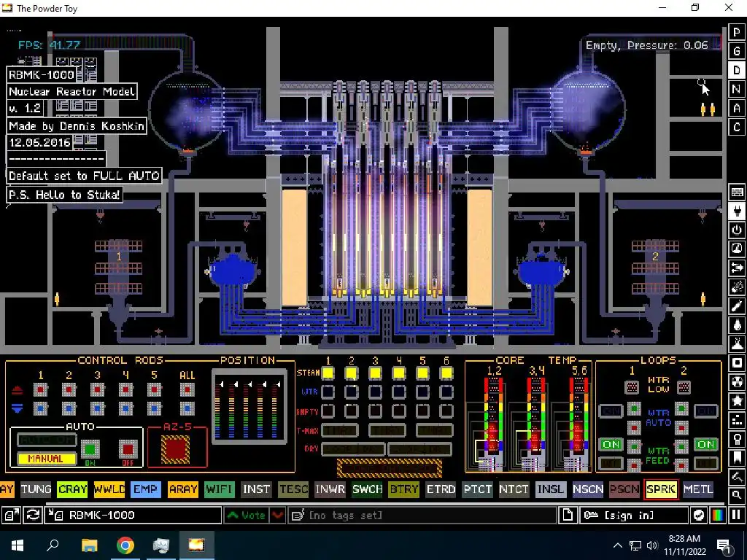Select the CRAY element
Screen dimensions: 747x560
point(72,489)
